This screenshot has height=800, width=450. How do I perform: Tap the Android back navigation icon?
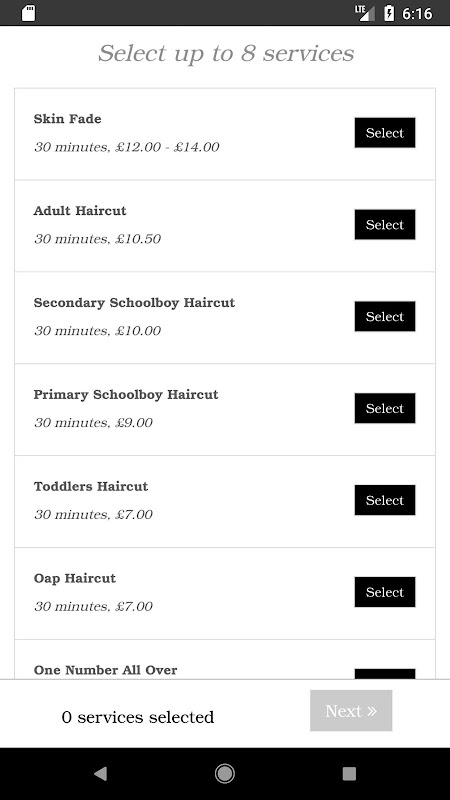[101, 774]
